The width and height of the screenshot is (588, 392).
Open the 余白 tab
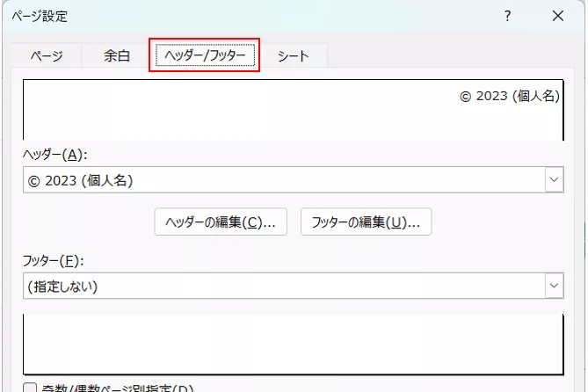pos(117,56)
